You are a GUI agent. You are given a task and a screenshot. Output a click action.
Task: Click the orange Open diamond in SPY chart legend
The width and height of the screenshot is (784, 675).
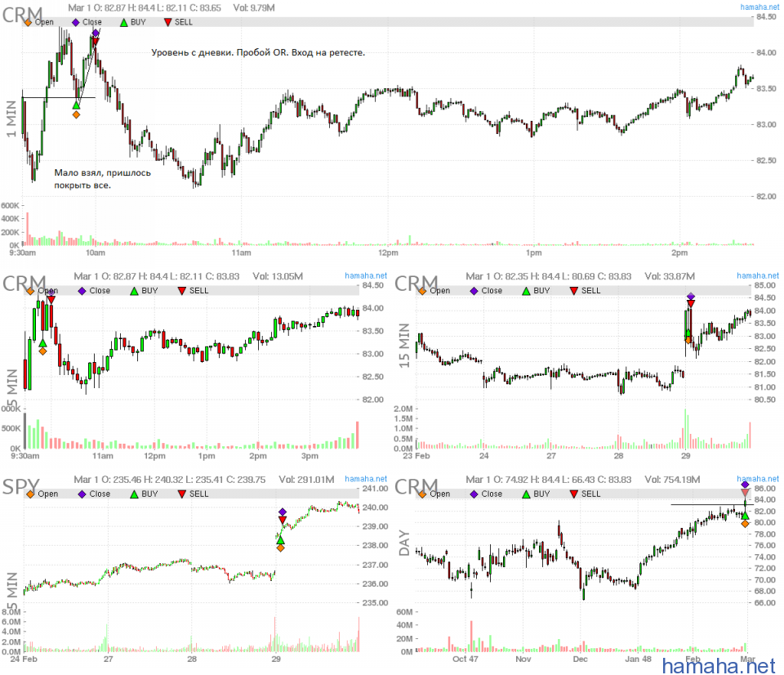[x=30, y=494]
